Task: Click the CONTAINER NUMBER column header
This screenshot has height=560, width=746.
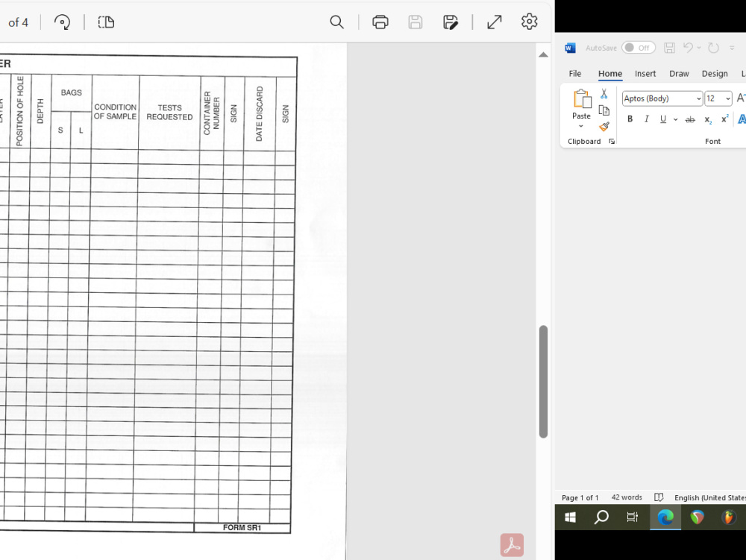Action: (x=212, y=113)
